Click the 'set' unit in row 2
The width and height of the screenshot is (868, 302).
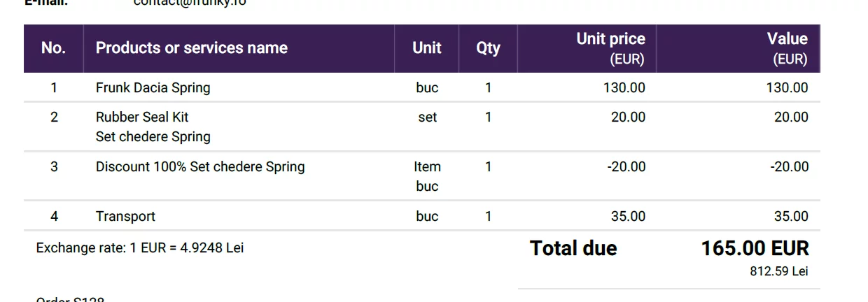click(427, 117)
